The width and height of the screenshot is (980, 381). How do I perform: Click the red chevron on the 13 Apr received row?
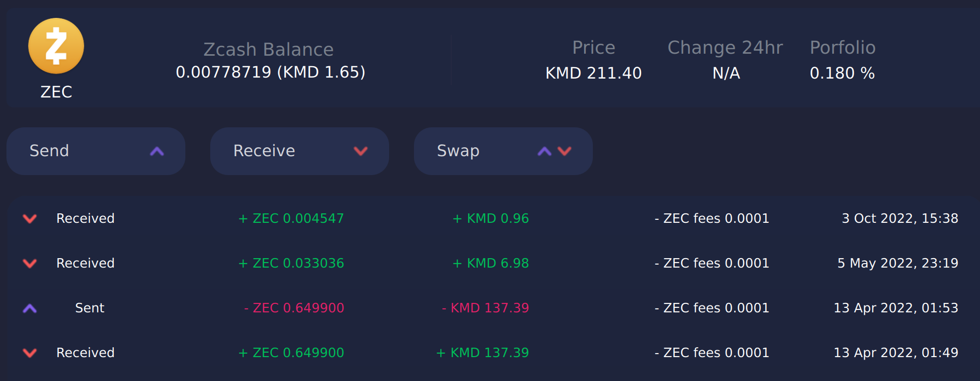click(x=29, y=352)
